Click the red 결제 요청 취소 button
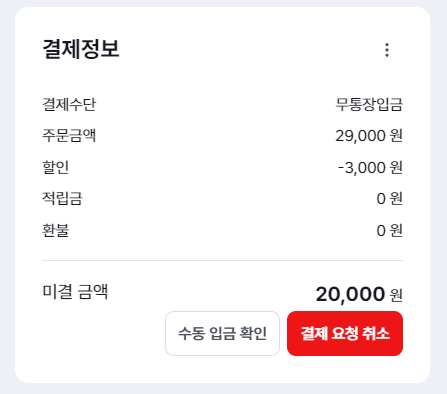447x394 pixels. [x=345, y=333]
